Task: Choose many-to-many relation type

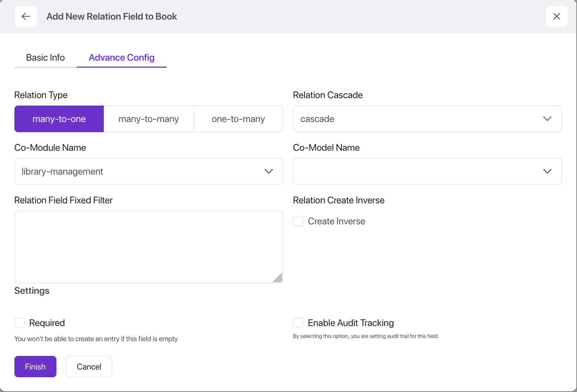Action: click(149, 119)
